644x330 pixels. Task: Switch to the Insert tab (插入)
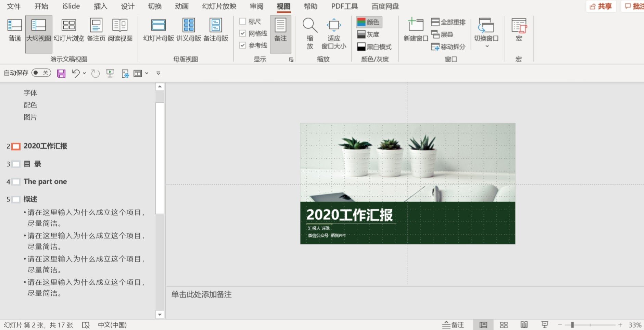click(x=100, y=6)
